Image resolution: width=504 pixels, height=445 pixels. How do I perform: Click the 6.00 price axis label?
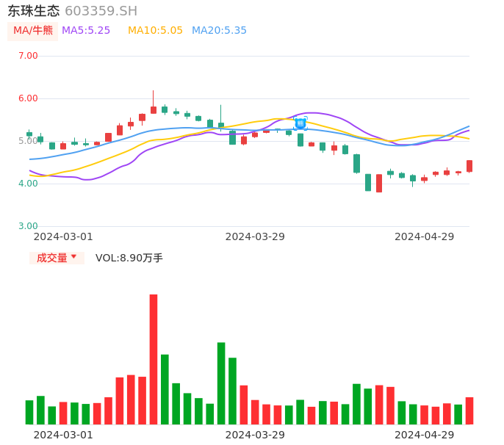(x=28, y=98)
